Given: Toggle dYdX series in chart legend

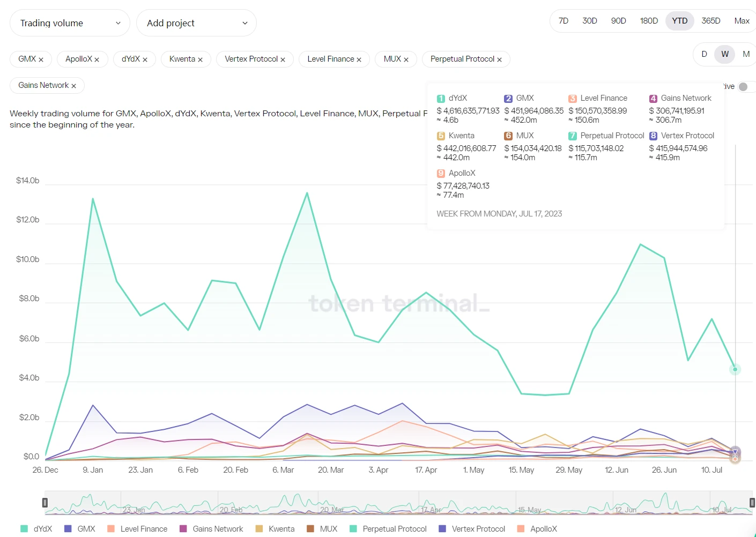Looking at the screenshot, I should [x=36, y=529].
